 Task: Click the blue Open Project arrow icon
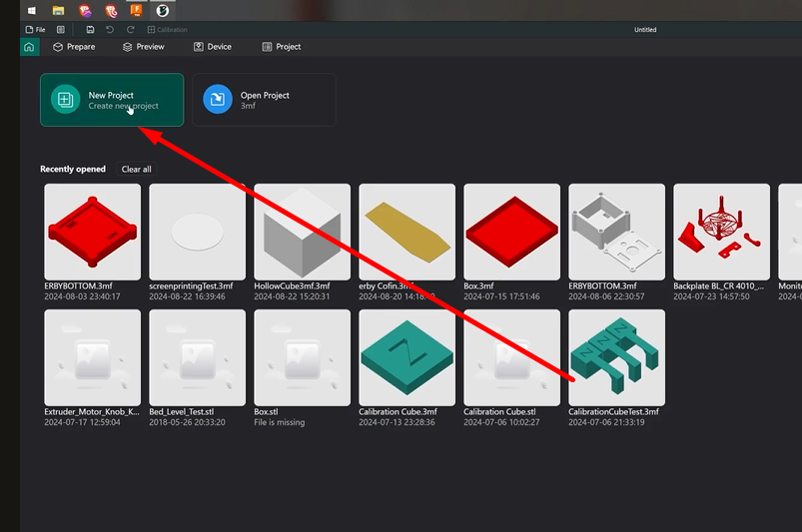pos(218,99)
